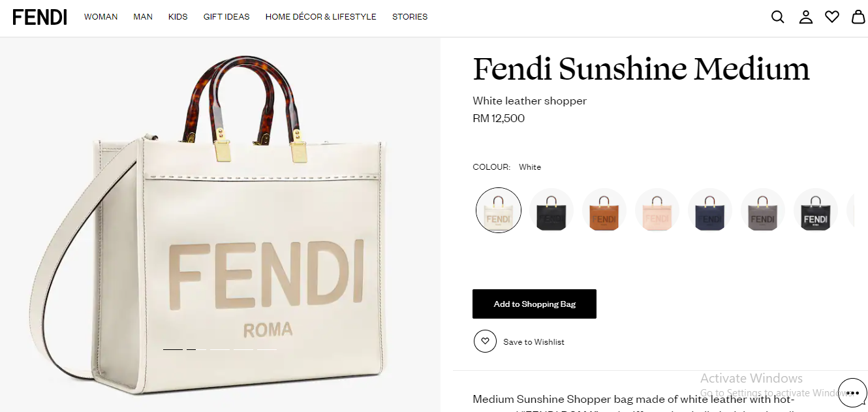Open the HOME DÉCOR & LIFESTYLE menu

click(x=320, y=17)
